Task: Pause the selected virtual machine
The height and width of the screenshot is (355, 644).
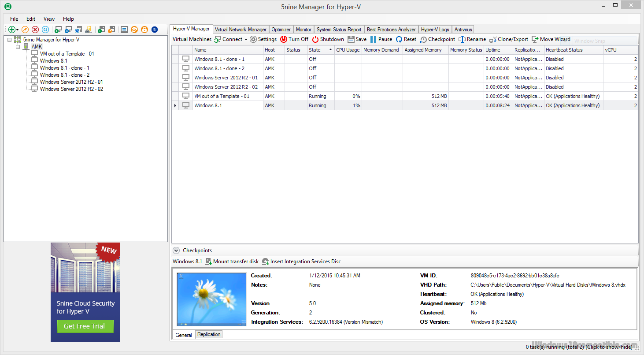Action: 381,39
